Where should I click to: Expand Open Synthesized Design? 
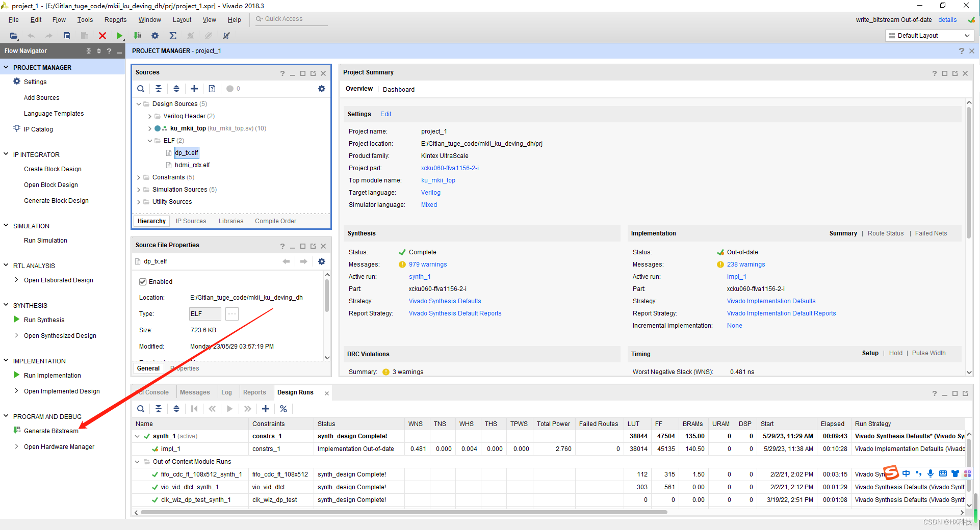16,335
